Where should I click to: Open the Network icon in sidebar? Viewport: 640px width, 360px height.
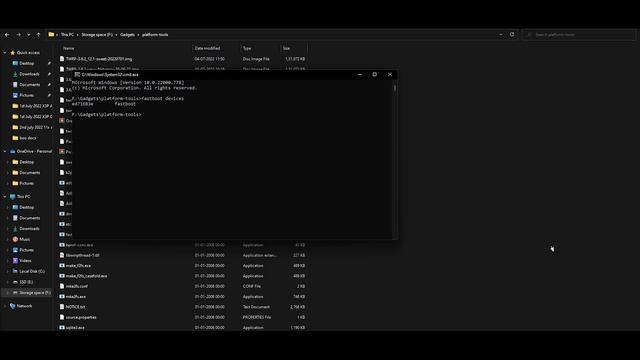click(x=13, y=306)
